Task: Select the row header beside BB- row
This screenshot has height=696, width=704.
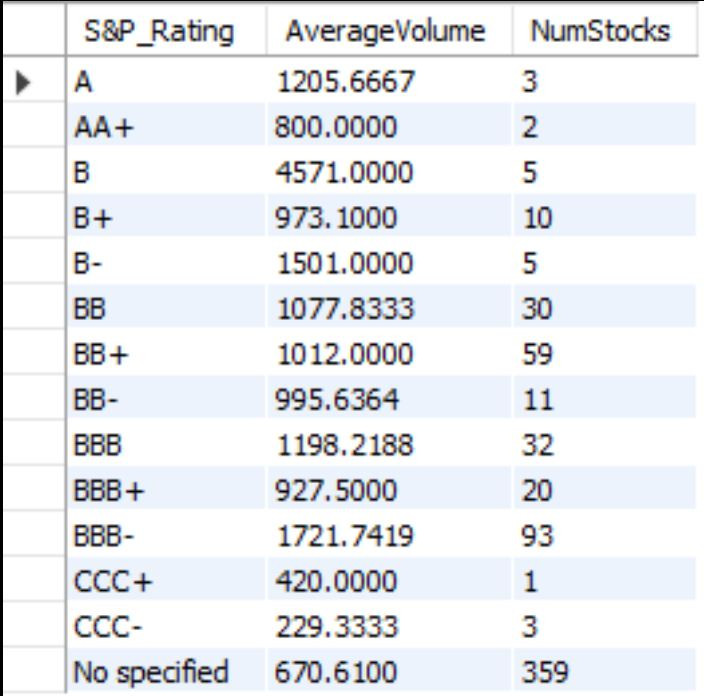Action: 34,399
